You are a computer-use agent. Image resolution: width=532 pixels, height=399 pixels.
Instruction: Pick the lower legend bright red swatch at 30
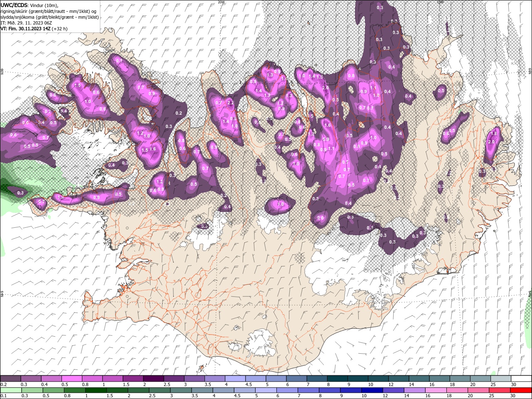pos(520,390)
